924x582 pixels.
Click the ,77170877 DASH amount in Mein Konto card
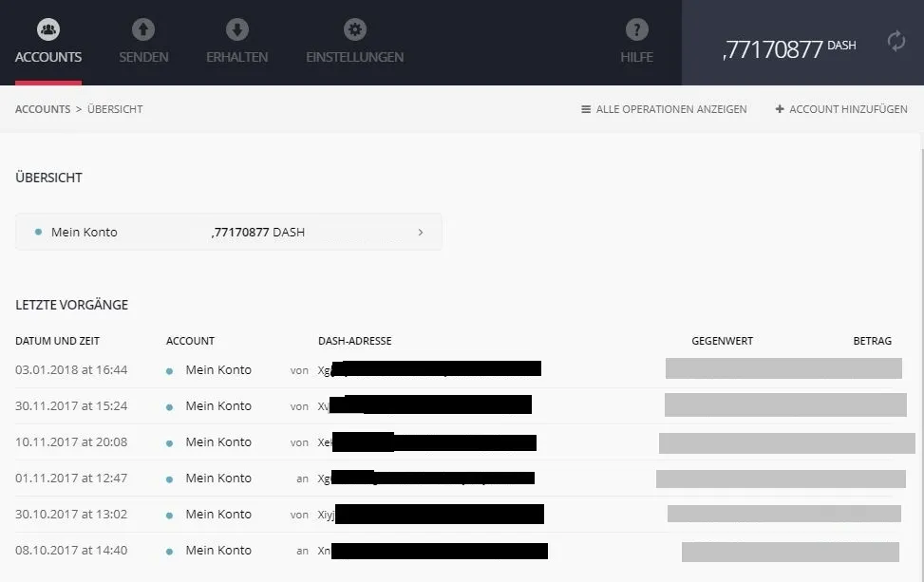pyautogui.click(x=258, y=232)
